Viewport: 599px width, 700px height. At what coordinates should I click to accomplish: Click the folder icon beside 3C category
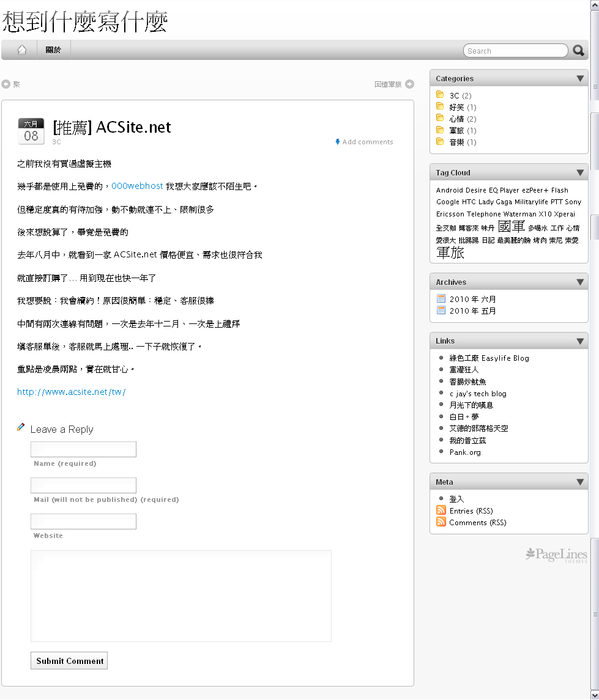(440, 95)
